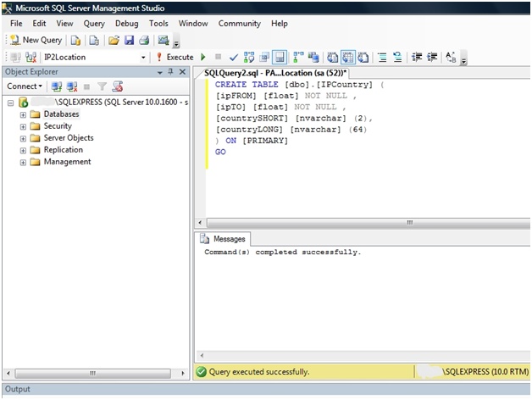
Task: Open the Query Options icon
Action: pos(264,57)
